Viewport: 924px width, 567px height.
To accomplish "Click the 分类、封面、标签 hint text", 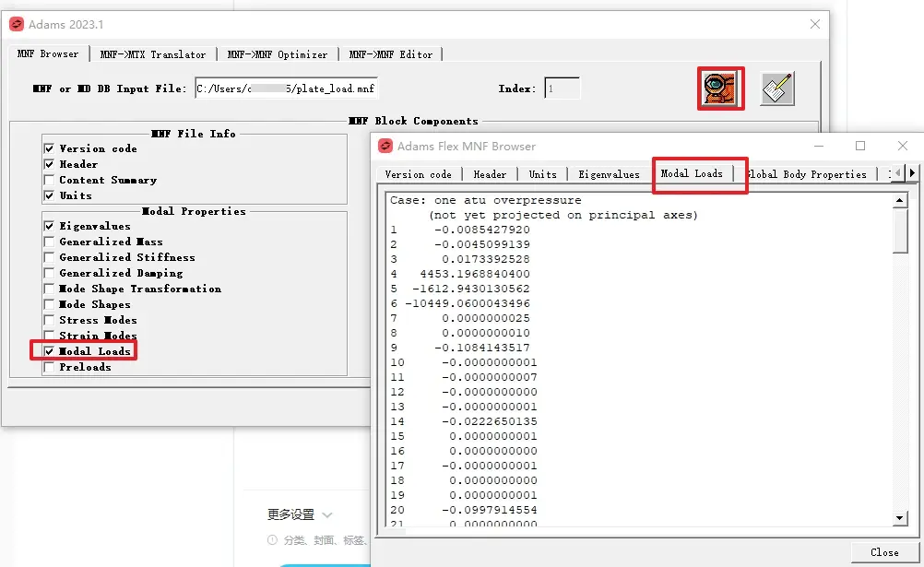I will [325, 540].
